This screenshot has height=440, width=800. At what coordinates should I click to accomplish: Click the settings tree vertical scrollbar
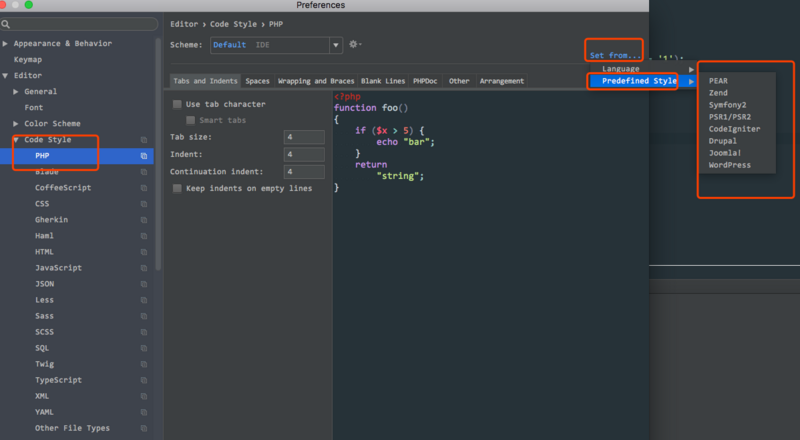[158, 153]
